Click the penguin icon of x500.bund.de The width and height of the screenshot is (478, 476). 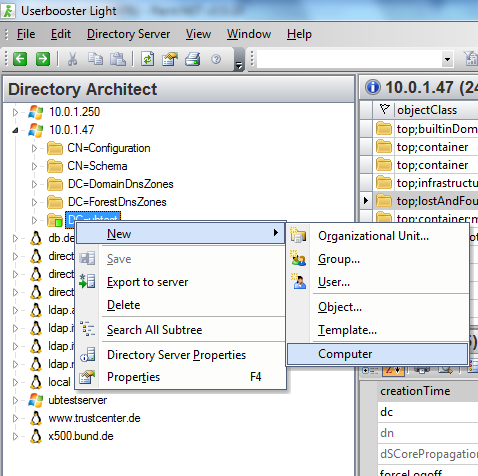coord(36,436)
